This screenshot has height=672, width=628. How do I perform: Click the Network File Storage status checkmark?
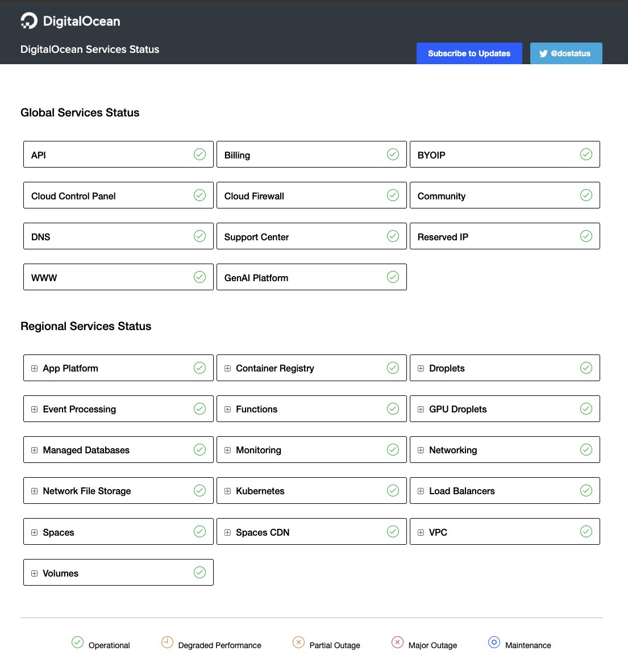(x=199, y=491)
